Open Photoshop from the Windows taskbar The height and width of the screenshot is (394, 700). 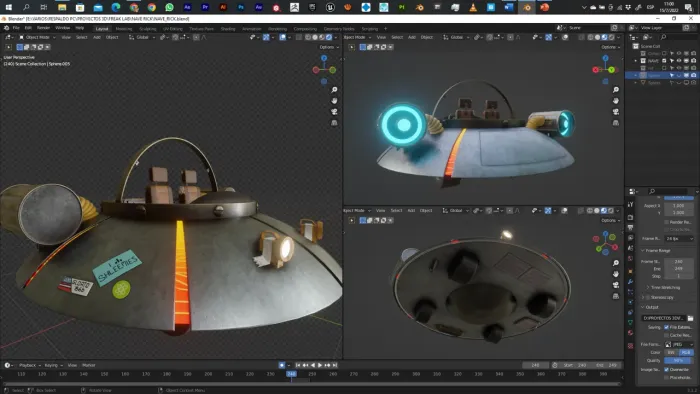241,7
